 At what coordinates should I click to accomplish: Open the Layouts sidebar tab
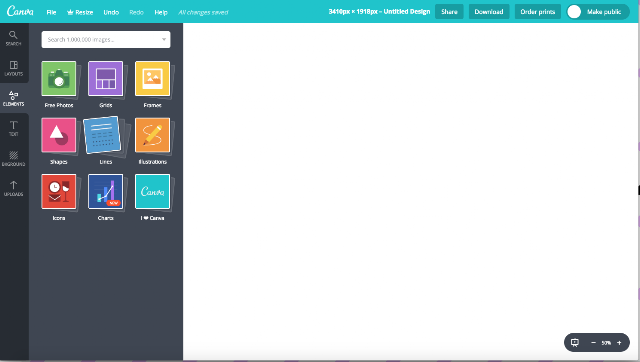pos(13,68)
